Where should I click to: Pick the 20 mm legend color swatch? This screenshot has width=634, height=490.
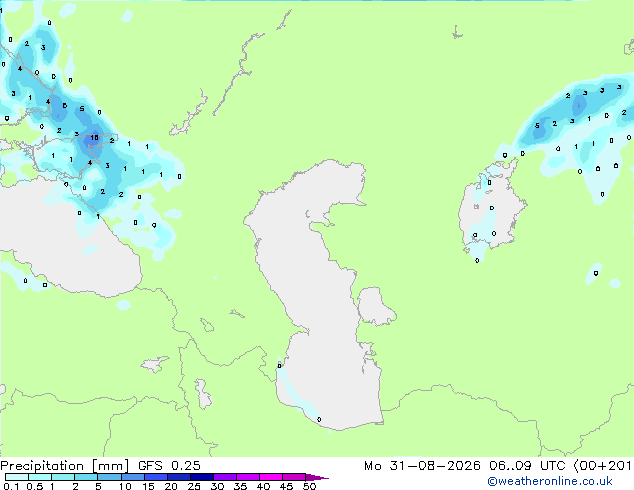179,477
